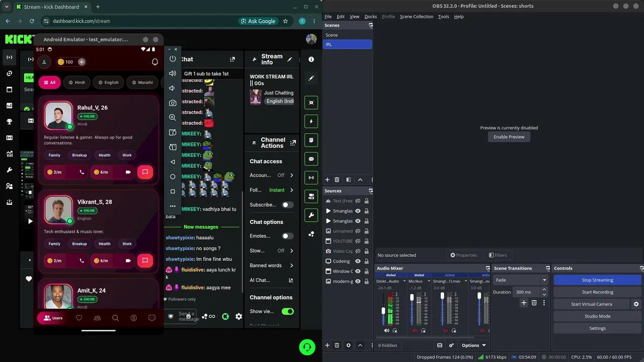Open Virtual Camera settings gear in OBS

(x=636, y=304)
